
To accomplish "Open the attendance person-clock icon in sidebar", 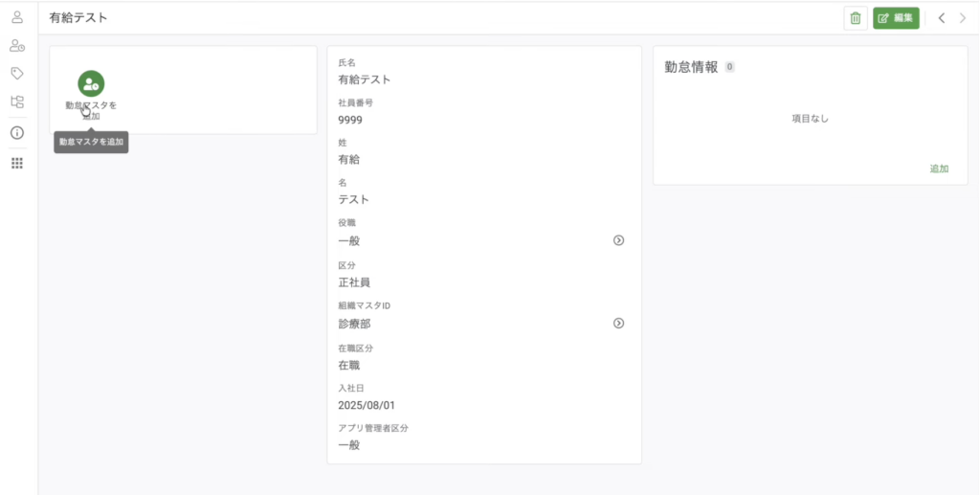I will click(x=17, y=45).
